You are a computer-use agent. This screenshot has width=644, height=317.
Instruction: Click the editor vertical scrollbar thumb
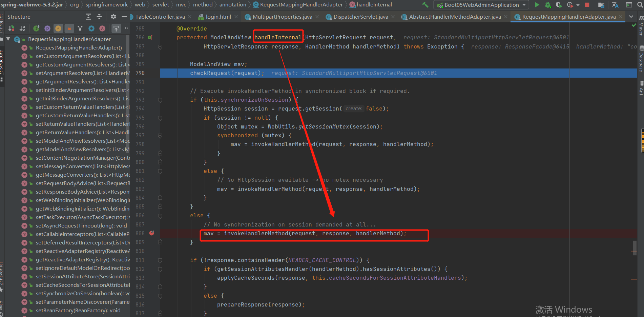635,247
